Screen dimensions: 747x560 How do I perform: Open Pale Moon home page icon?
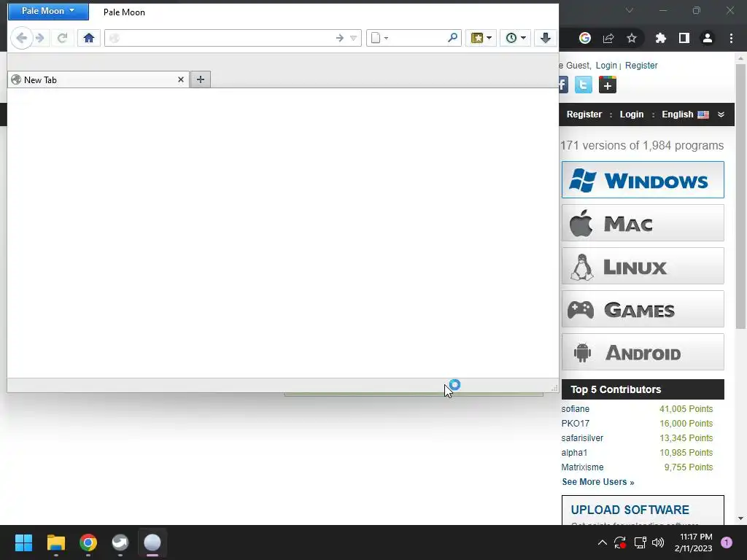[x=88, y=38]
